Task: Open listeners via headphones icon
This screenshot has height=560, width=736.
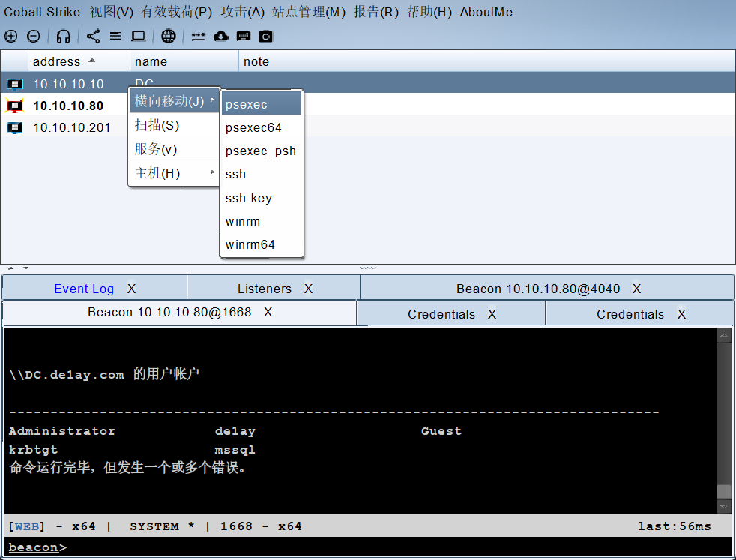Action: pos(64,36)
